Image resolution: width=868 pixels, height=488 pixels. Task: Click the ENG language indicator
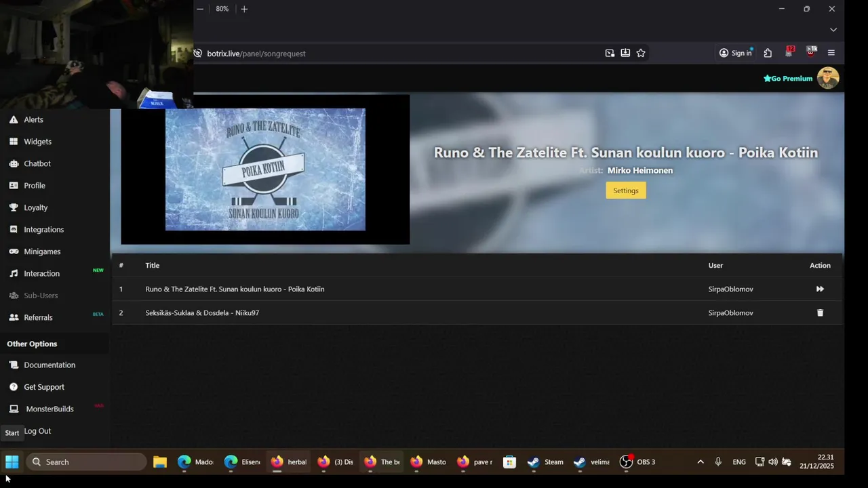pyautogui.click(x=739, y=462)
